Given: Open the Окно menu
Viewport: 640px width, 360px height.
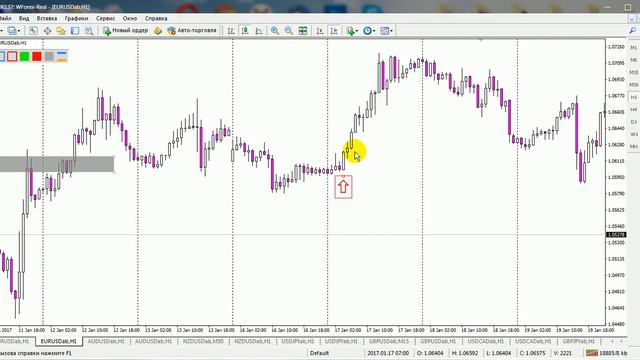Looking at the screenshot, I should pos(130,18).
